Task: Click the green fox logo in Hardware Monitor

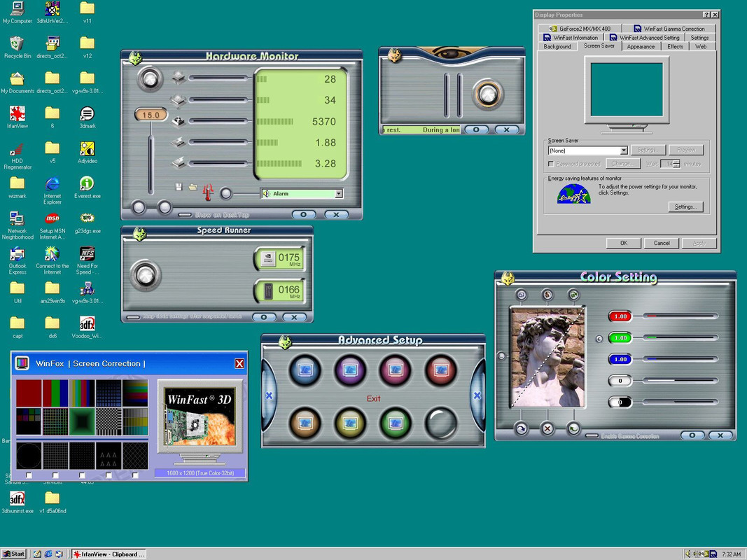Action: (x=135, y=58)
